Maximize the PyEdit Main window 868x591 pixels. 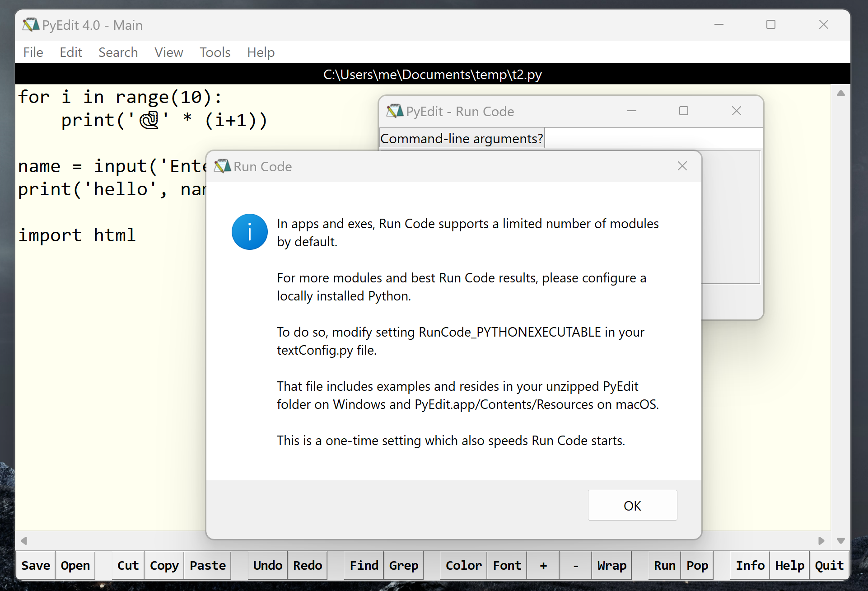(x=771, y=24)
